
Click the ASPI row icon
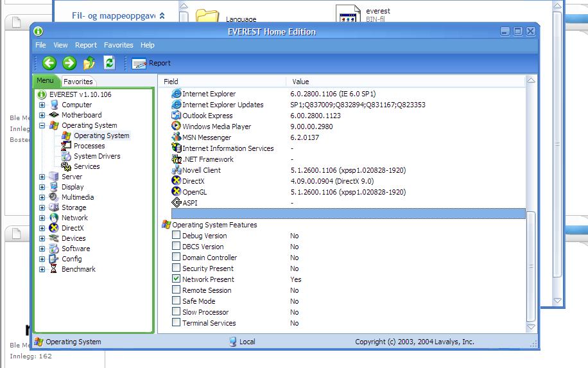[176, 202]
